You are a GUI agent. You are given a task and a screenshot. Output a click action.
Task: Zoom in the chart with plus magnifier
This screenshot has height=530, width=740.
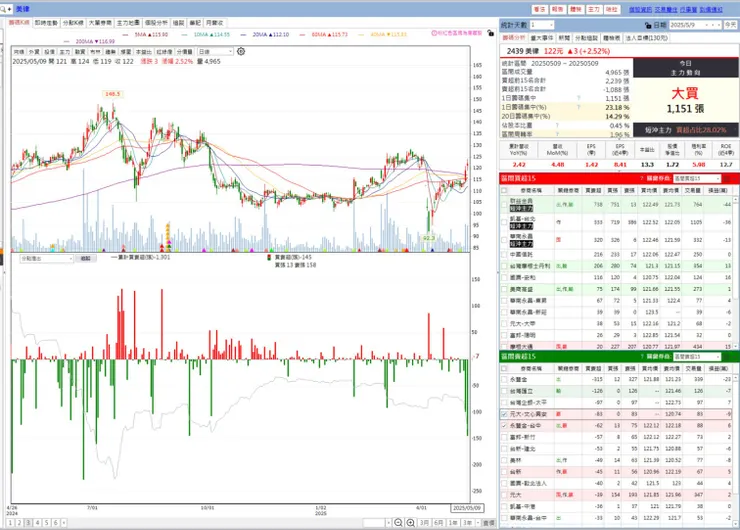tap(411, 522)
